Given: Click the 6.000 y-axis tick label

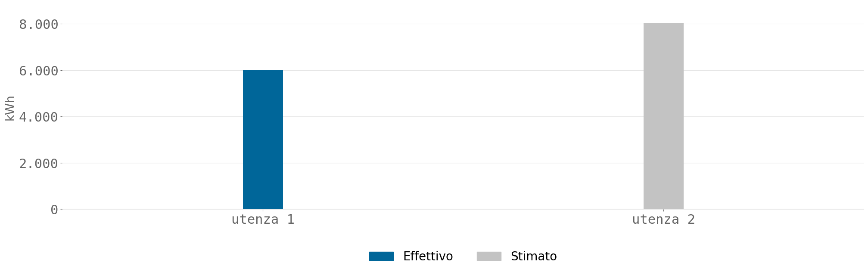Looking at the screenshot, I should [x=38, y=71].
